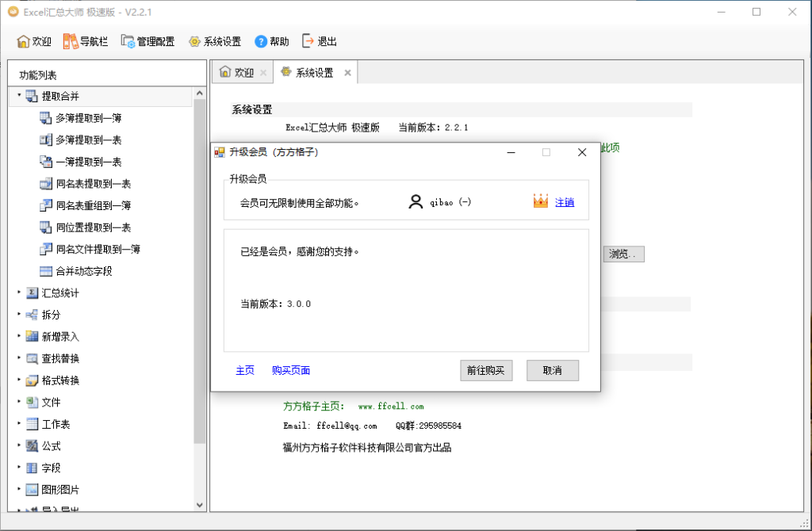Select the 同名表提取到一表 icon
Image resolution: width=812 pixels, height=531 pixels.
pos(45,184)
